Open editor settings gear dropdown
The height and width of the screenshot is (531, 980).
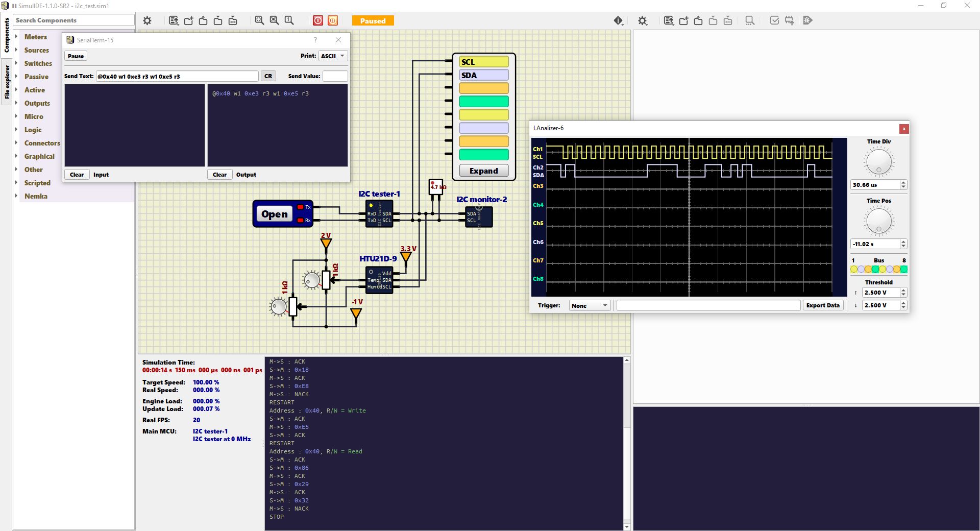tap(643, 20)
